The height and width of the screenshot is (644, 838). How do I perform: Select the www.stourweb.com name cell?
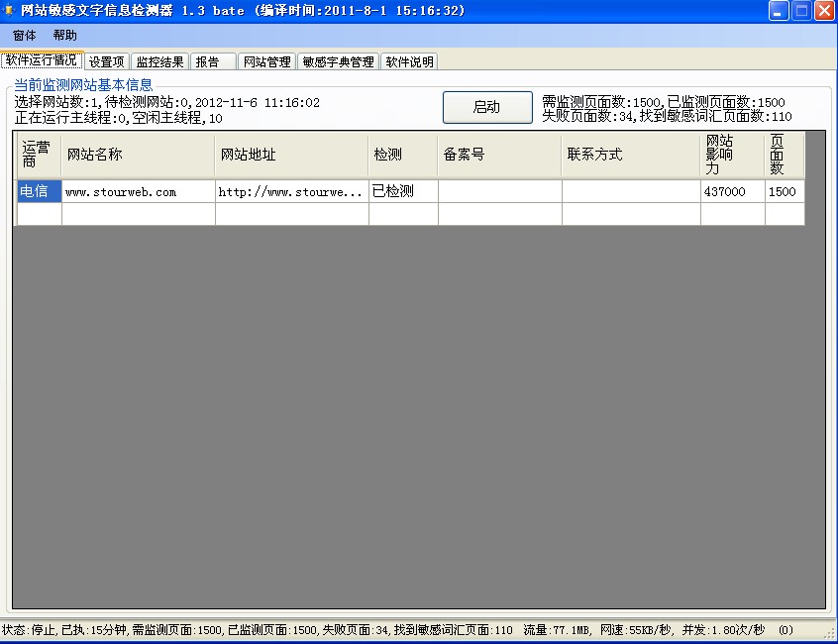coord(138,191)
